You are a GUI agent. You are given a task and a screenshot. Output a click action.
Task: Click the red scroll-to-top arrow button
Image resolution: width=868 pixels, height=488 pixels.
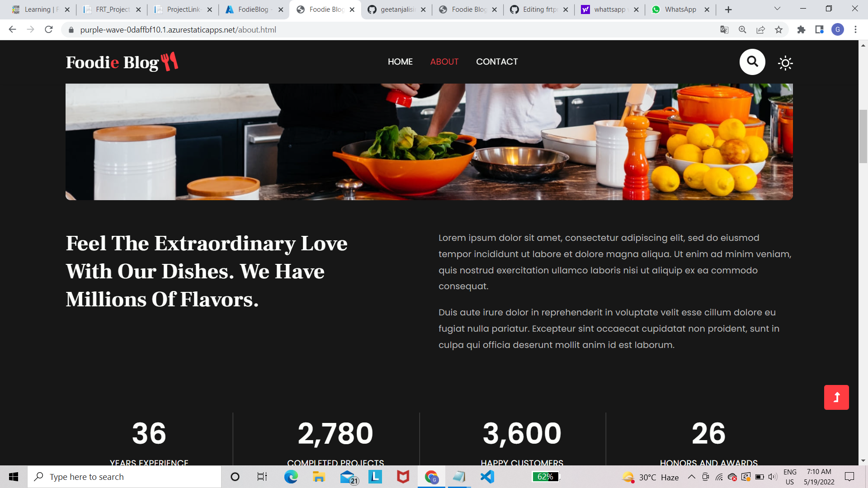(x=836, y=397)
